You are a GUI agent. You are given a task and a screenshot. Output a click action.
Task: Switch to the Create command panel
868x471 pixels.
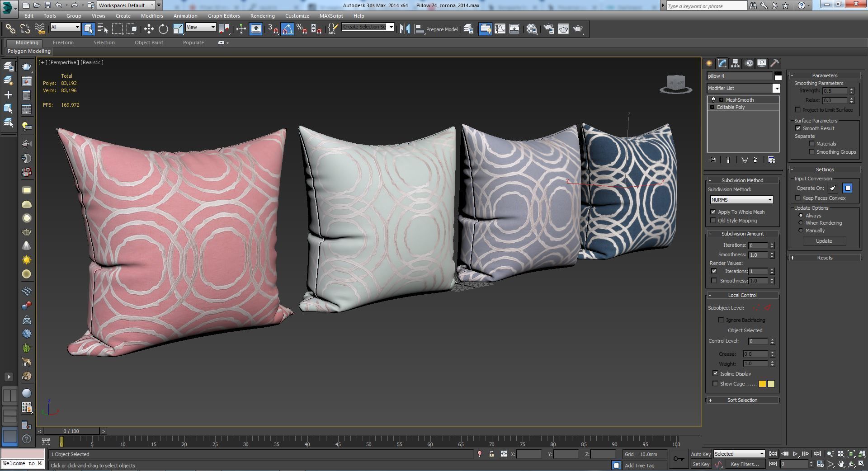[709, 63]
